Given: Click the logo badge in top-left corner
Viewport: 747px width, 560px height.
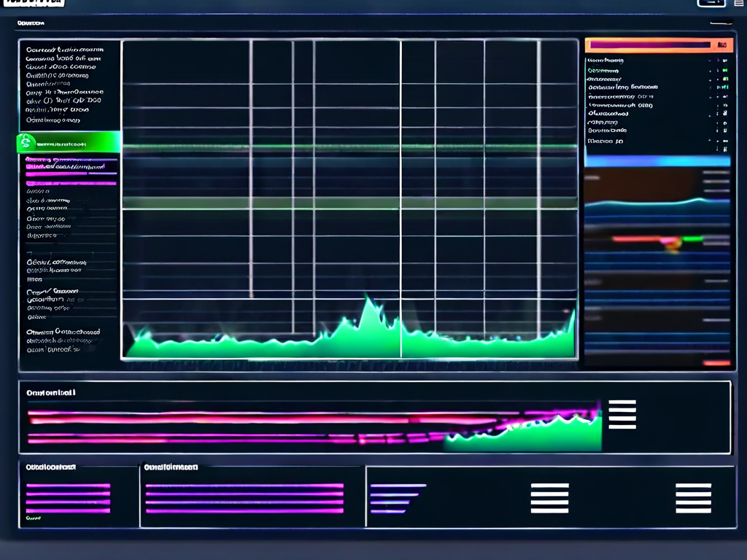Looking at the screenshot, I should (33, 3).
